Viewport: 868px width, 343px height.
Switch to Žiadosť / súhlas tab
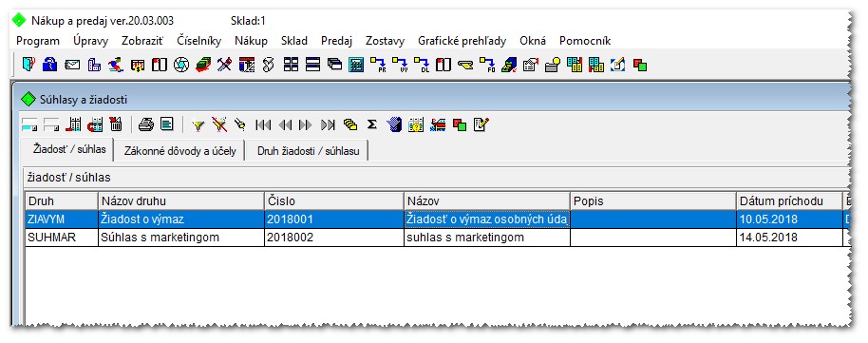(x=66, y=149)
